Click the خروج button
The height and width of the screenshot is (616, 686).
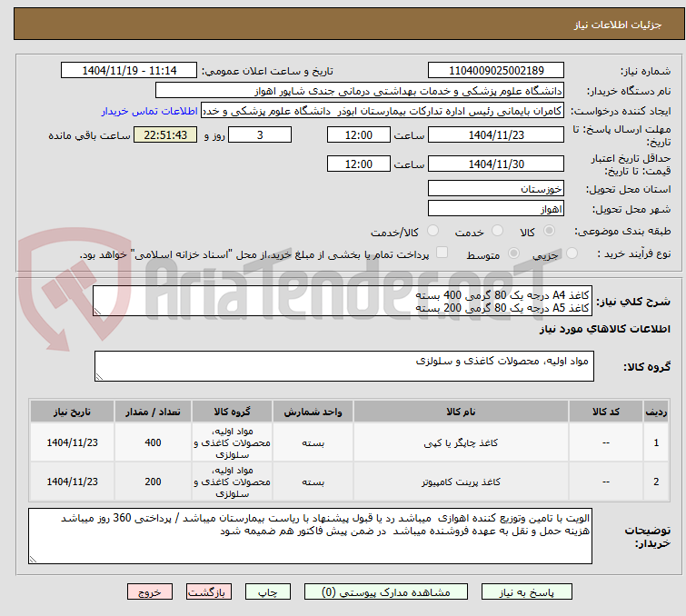click(150, 592)
